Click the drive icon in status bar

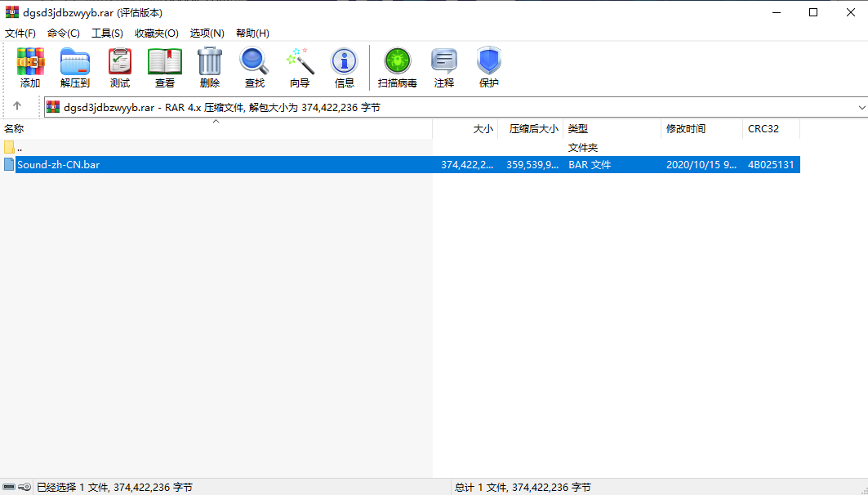(x=10, y=488)
